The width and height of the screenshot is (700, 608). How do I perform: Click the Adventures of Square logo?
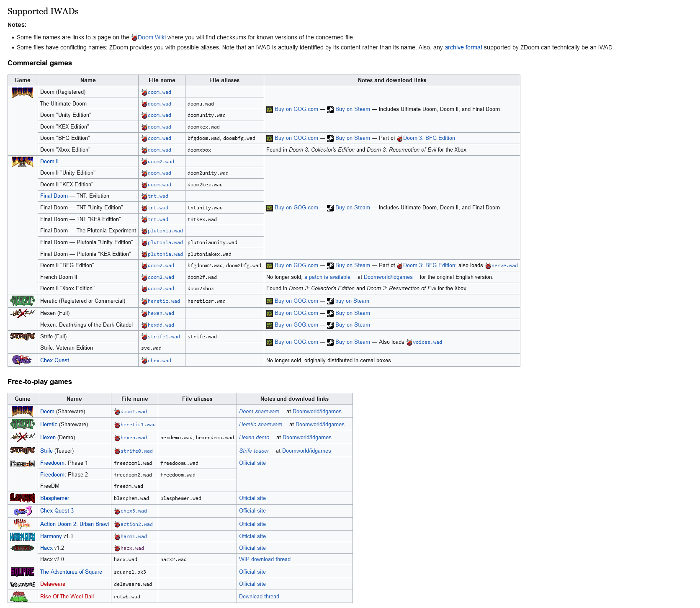click(x=23, y=572)
